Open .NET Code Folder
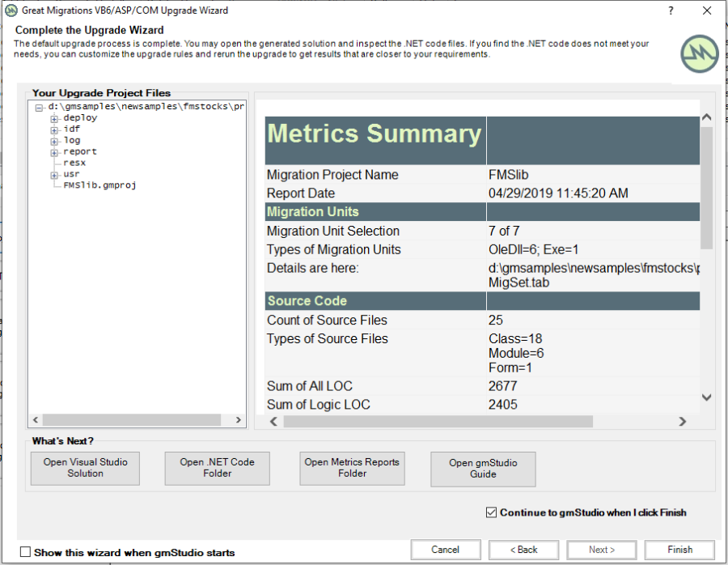 click(217, 468)
